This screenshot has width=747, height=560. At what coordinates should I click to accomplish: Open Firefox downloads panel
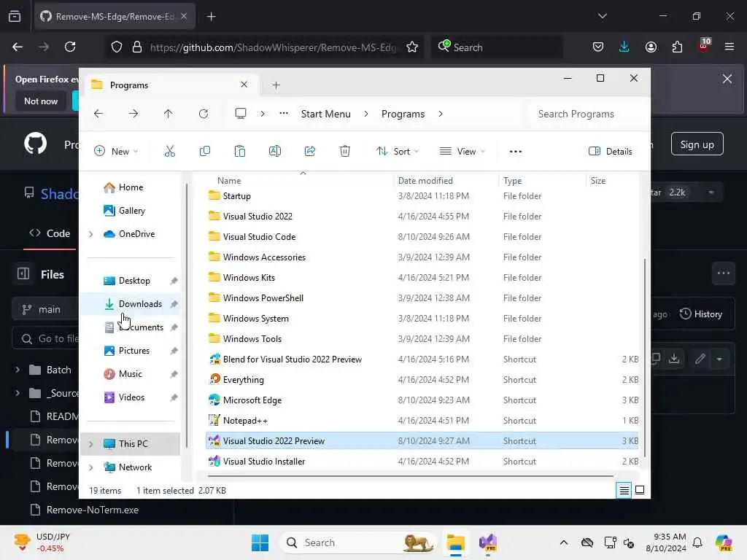tap(624, 47)
